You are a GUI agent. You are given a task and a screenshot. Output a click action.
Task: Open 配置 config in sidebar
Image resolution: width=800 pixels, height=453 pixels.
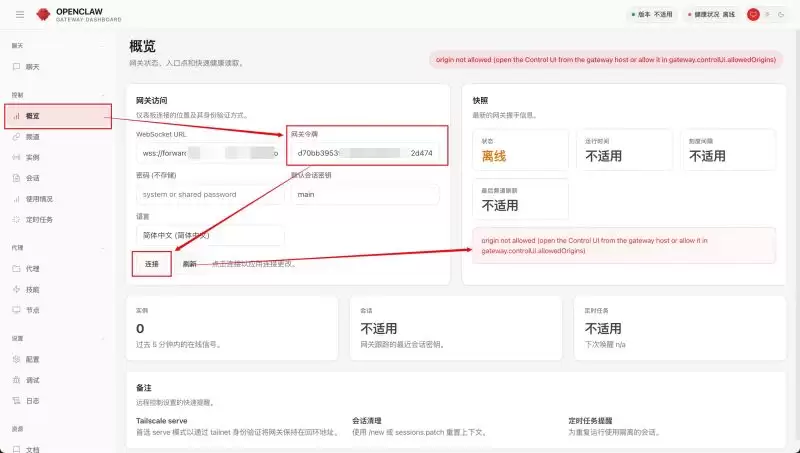[x=58, y=360]
